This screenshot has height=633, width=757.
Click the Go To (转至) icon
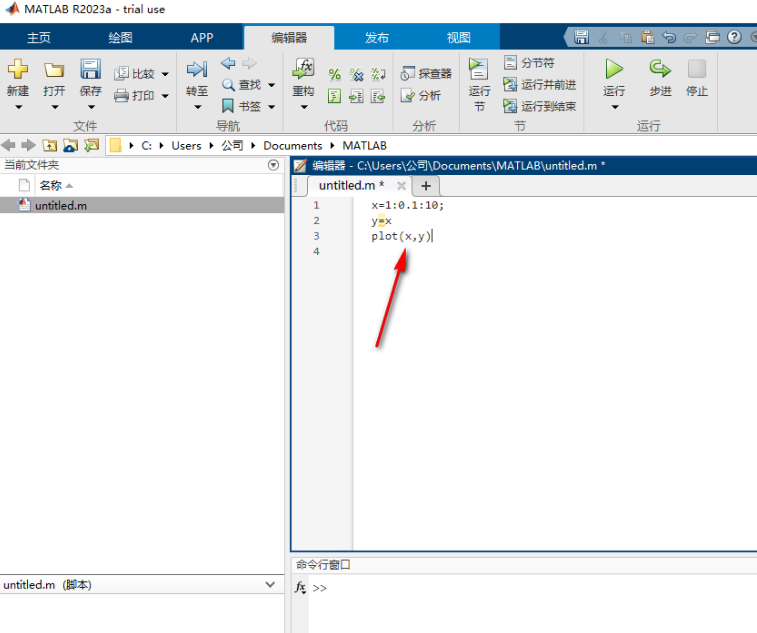pyautogui.click(x=197, y=69)
